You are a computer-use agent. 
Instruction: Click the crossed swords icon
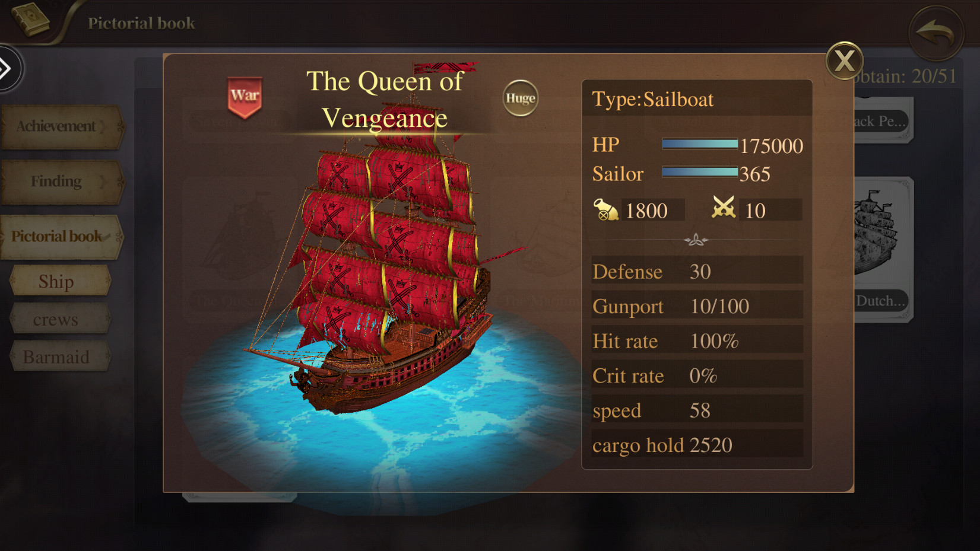point(724,208)
